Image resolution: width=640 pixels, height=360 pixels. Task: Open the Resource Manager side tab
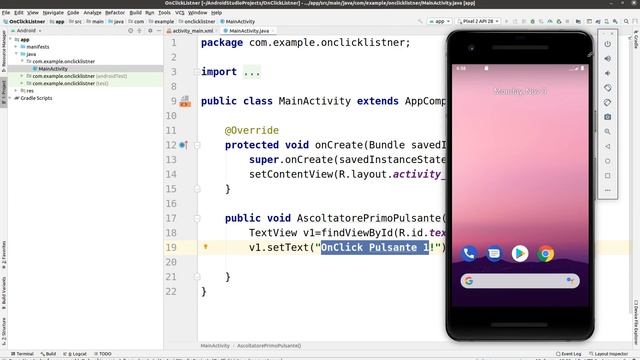click(4, 51)
